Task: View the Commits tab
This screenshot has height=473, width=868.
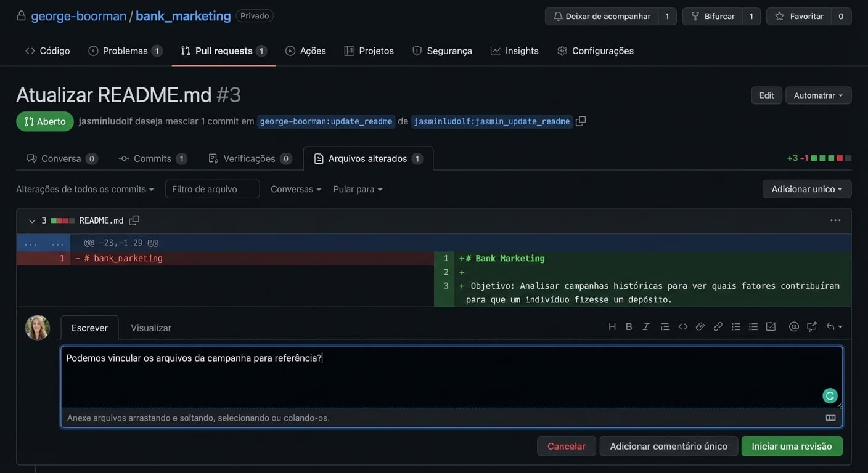Action: (x=153, y=158)
